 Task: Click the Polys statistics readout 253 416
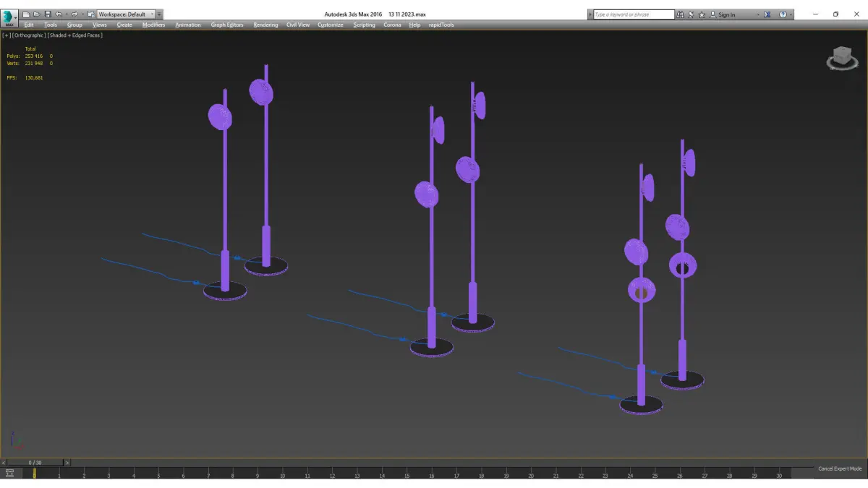(34, 56)
